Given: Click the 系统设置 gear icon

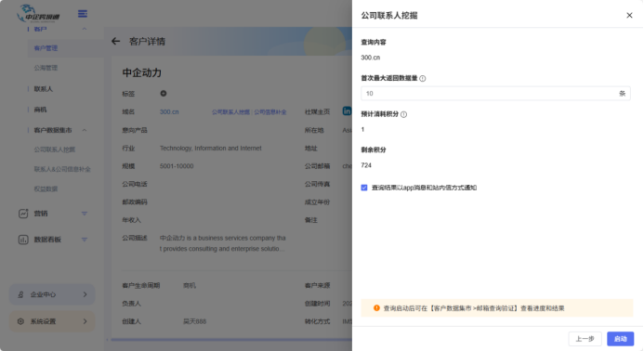Looking at the screenshot, I should point(20,321).
